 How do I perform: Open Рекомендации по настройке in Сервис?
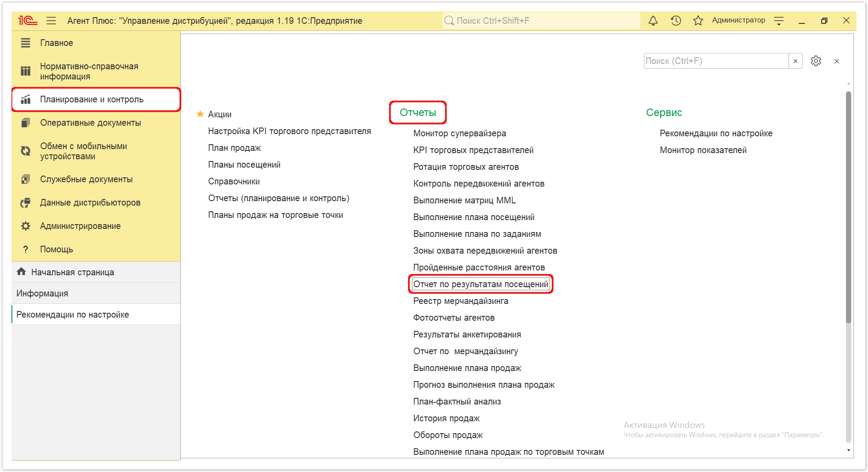(716, 133)
